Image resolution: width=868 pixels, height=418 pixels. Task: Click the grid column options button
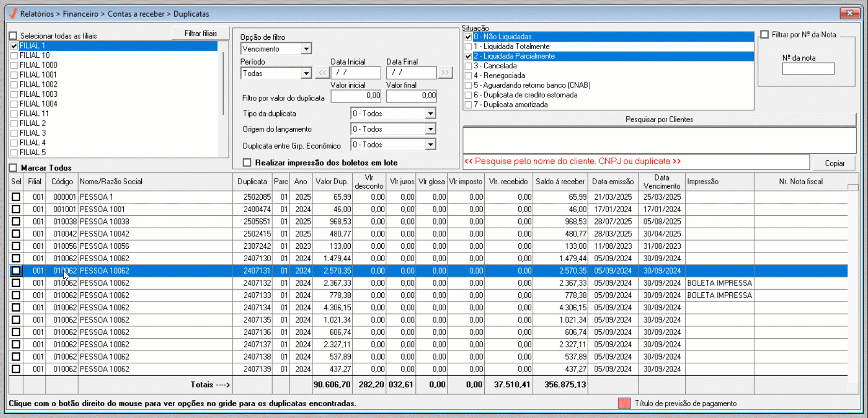pos(852,187)
